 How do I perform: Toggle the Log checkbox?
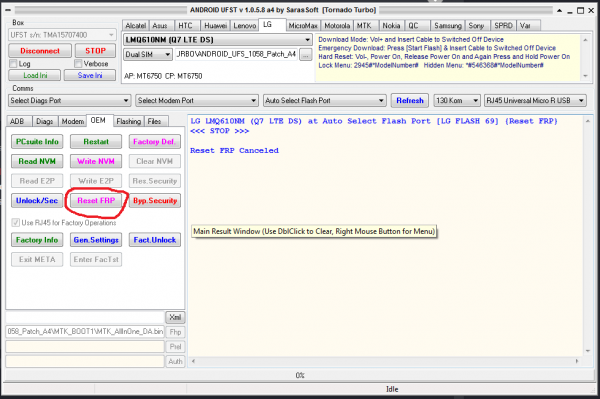coord(13,64)
